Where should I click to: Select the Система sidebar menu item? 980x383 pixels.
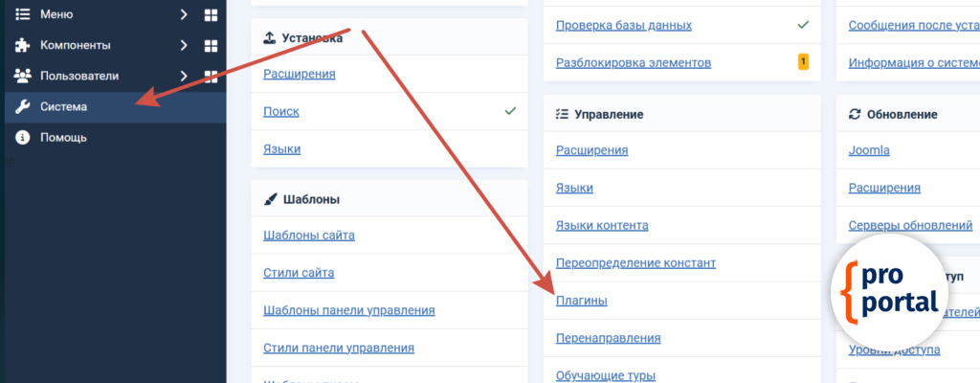point(64,106)
